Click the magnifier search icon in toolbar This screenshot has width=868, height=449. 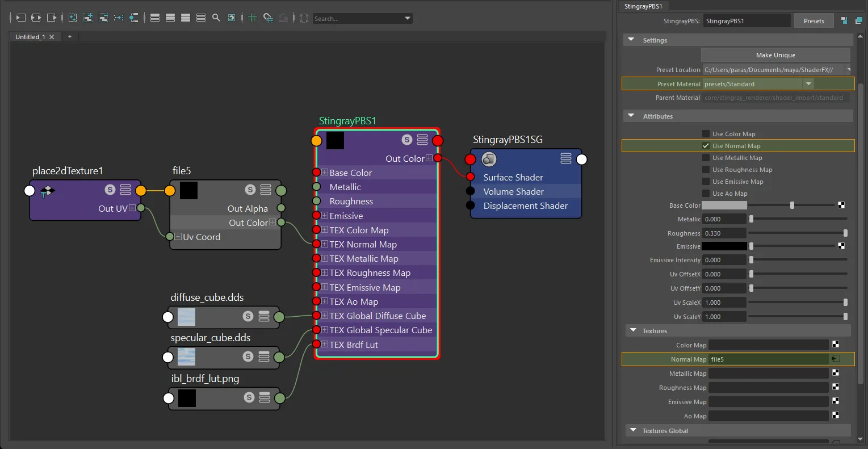(216, 18)
